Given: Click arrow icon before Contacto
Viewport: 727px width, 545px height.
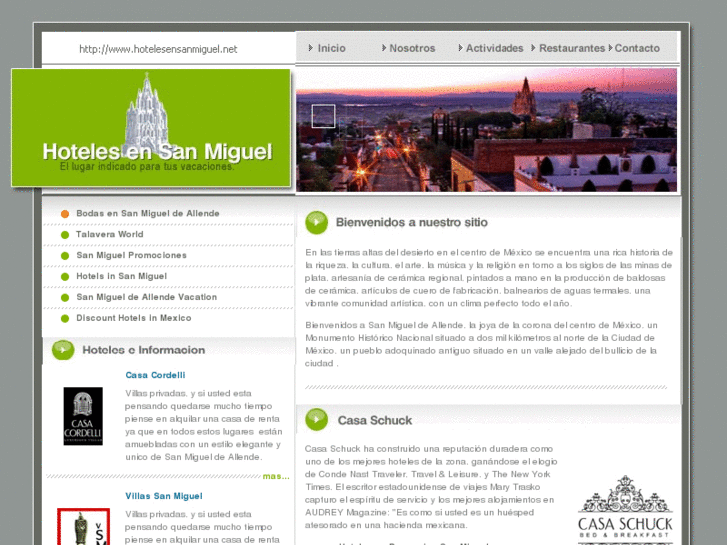Looking at the screenshot, I should point(610,48).
